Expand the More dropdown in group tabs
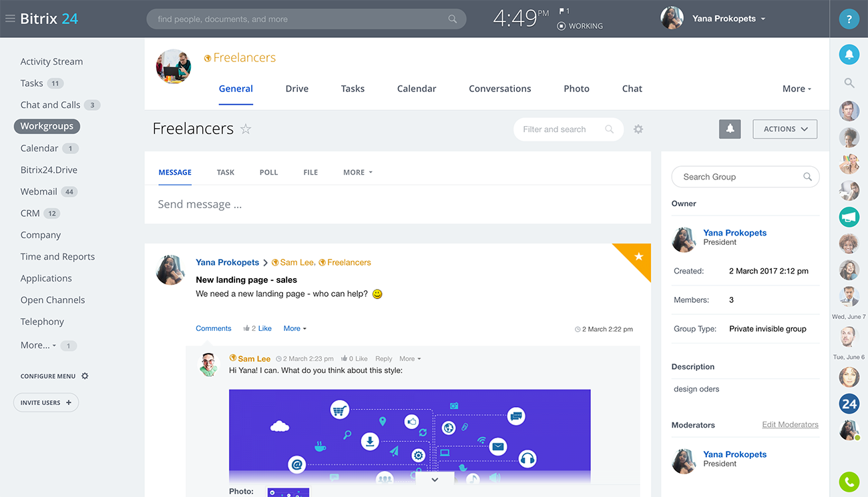Image resolution: width=868 pixels, height=497 pixels. point(797,89)
